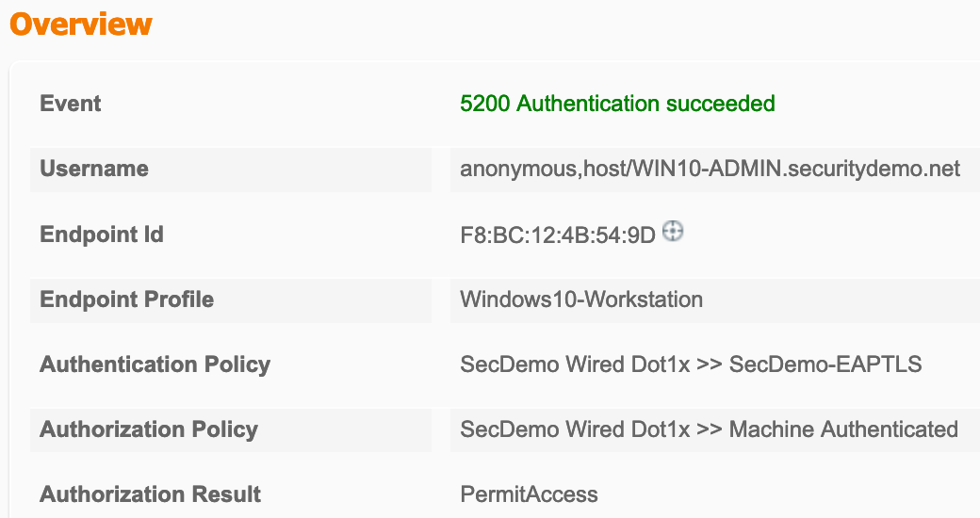Select the Endpoint Profile field label
Image resolution: width=980 pixels, height=518 pixels.
click(127, 299)
